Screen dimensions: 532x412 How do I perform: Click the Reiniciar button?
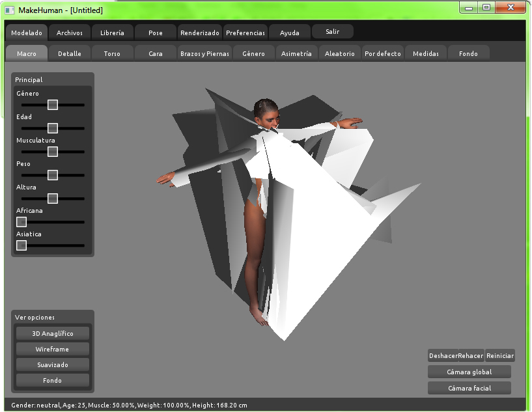(500, 356)
